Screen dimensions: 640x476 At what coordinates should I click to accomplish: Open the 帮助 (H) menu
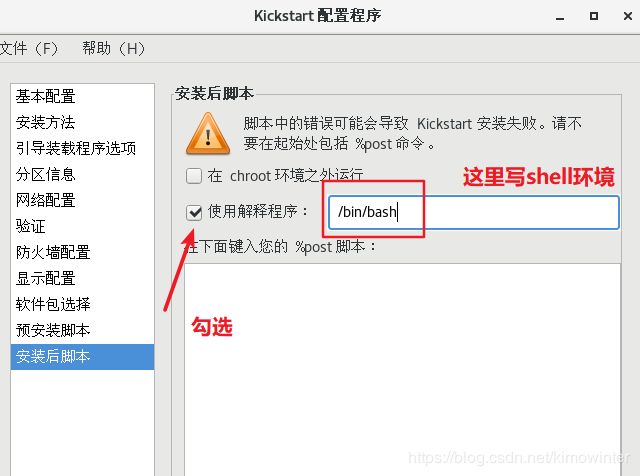click(x=113, y=49)
